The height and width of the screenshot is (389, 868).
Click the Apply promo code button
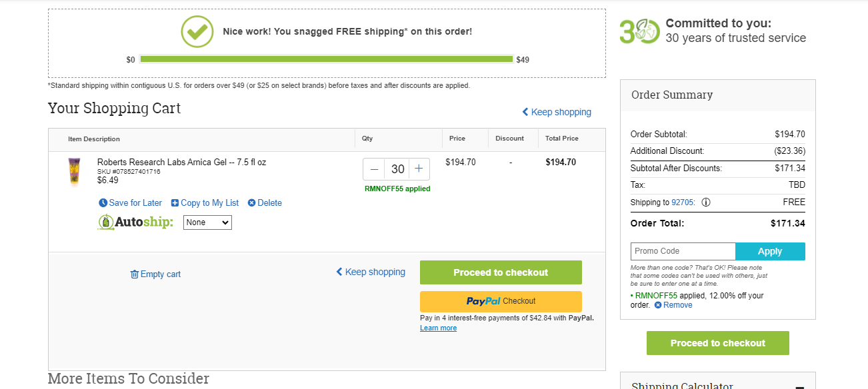(770, 251)
